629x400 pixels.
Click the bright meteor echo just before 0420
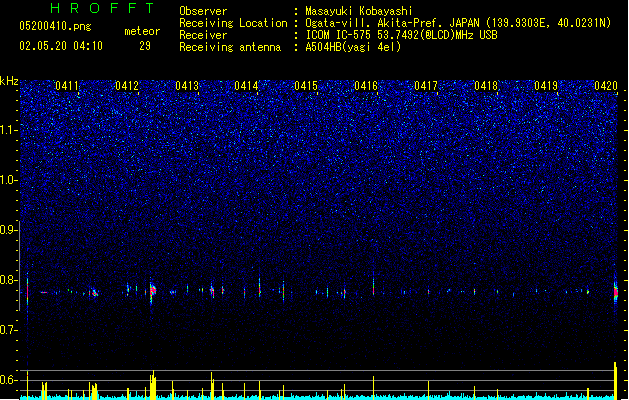pyautogui.click(x=616, y=291)
